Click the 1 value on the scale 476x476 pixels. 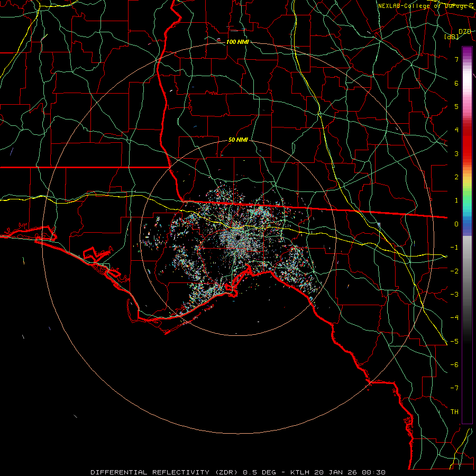[456, 200]
